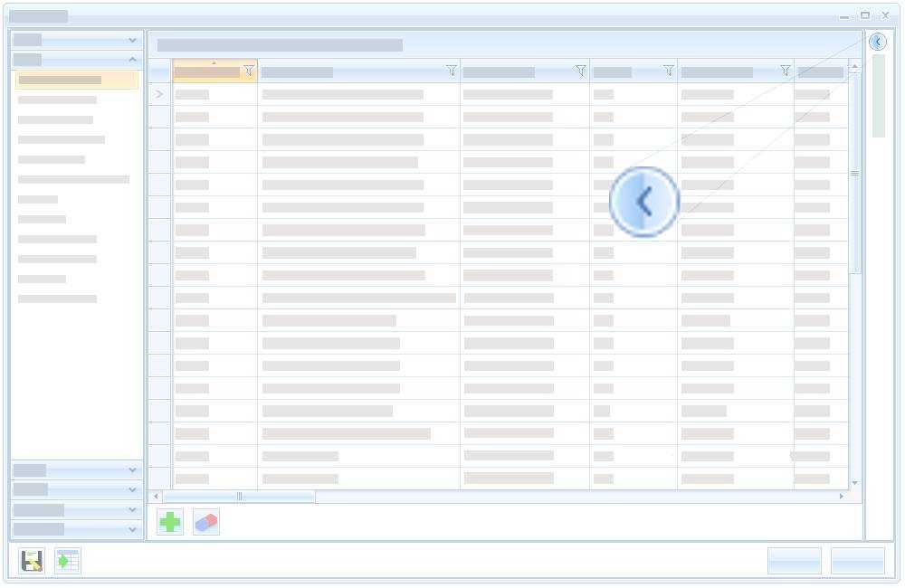Click the eraser clear icon

(206, 522)
